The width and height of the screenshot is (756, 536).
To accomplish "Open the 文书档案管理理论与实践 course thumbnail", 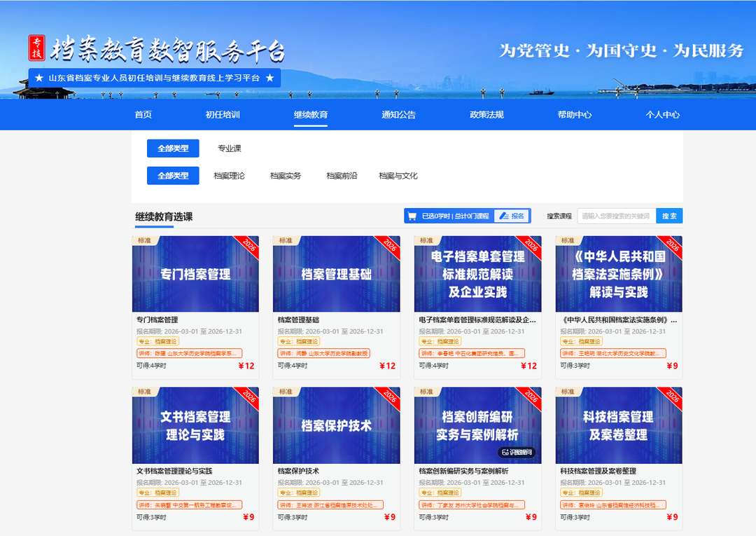I will (195, 425).
